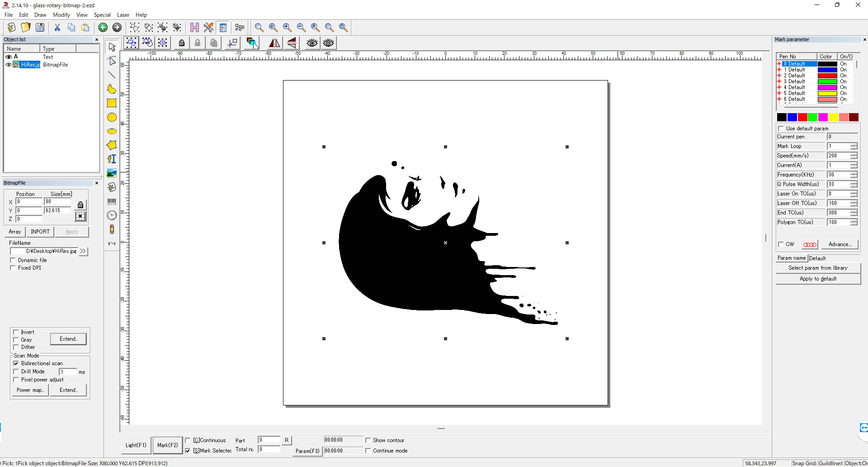Open the Laser menu

pyautogui.click(x=123, y=15)
